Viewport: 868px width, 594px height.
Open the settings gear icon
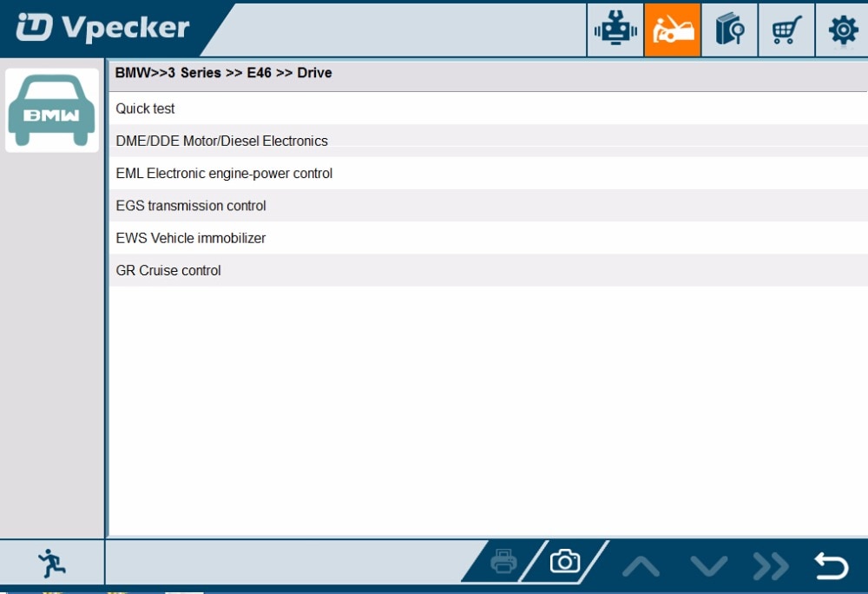point(842,30)
